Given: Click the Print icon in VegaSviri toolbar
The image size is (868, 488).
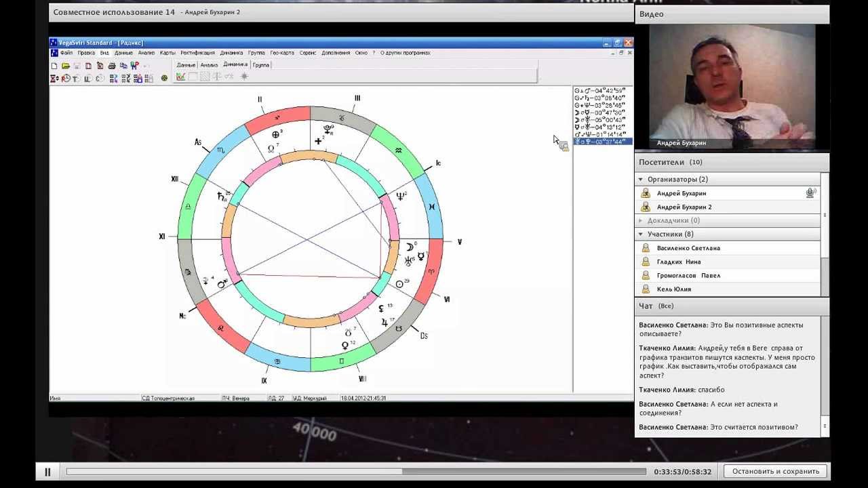Looking at the screenshot, I should pyautogui.click(x=112, y=66).
